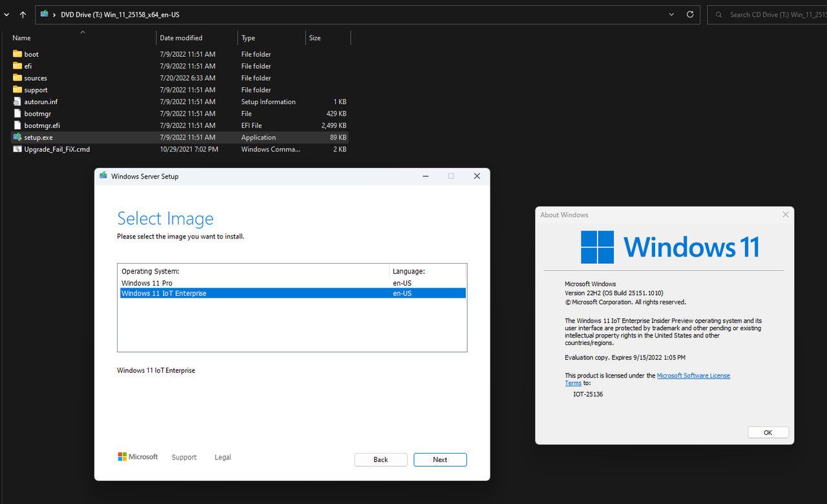Open the recent locations dropdown arrow
827x504 pixels.
pos(6,14)
